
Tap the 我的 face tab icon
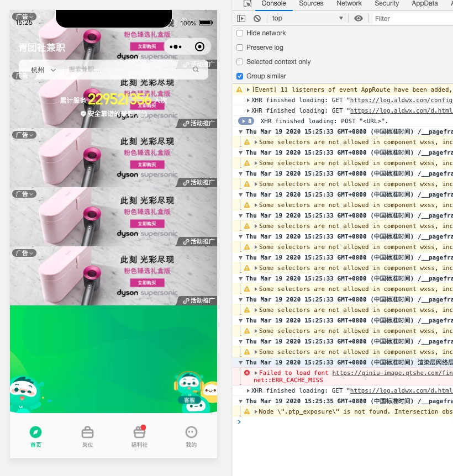(x=191, y=432)
